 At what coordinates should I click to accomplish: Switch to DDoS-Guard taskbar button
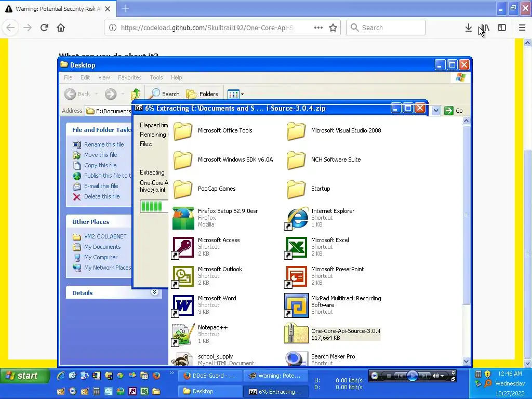click(210, 376)
